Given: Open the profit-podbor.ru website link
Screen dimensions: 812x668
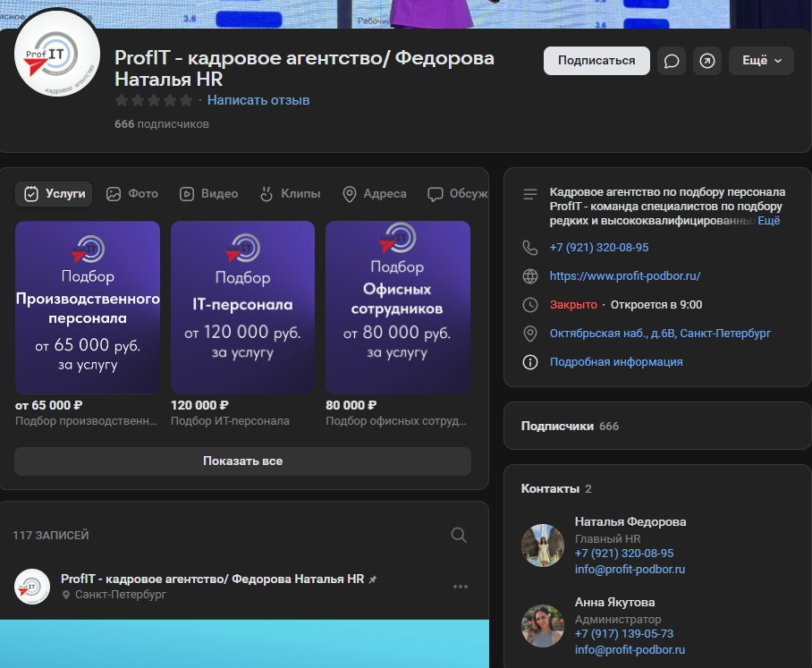Looking at the screenshot, I should point(625,276).
